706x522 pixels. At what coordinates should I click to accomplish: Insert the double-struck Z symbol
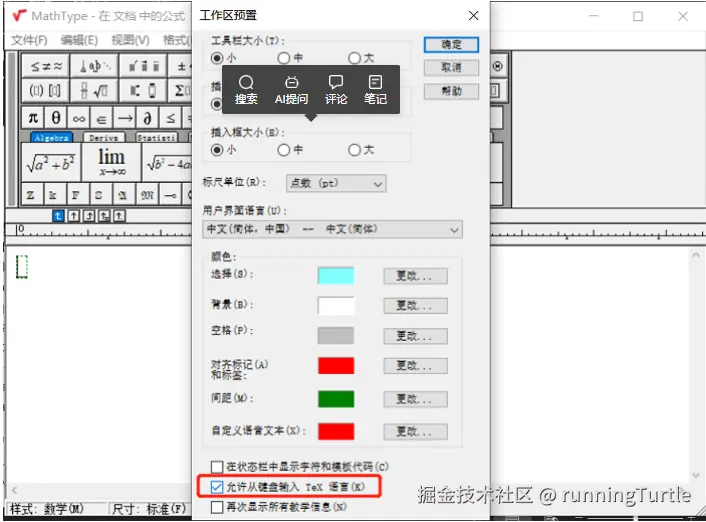[x=30, y=195]
